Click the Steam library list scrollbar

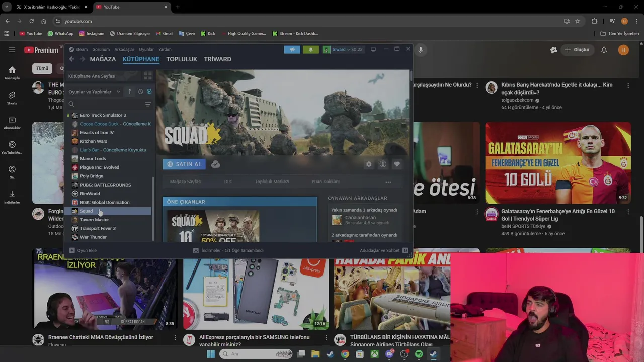pos(153,209)
